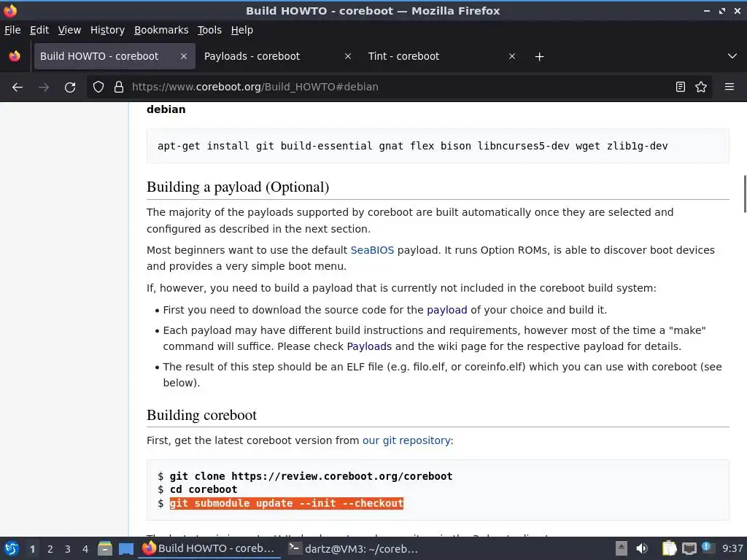Viewport: 747px width, 560px height.
Task: Open the View menu
Action: [x=69, y=30]
